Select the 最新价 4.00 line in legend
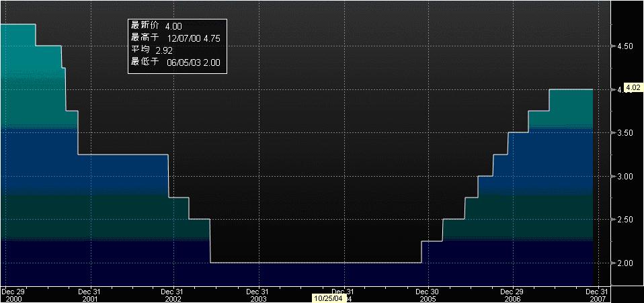644x303 pixels. coord(157,26)
